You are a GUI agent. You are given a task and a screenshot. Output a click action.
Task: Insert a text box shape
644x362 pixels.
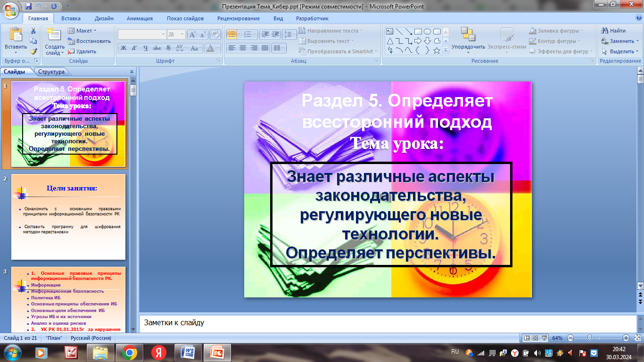[x=390, y=31]
